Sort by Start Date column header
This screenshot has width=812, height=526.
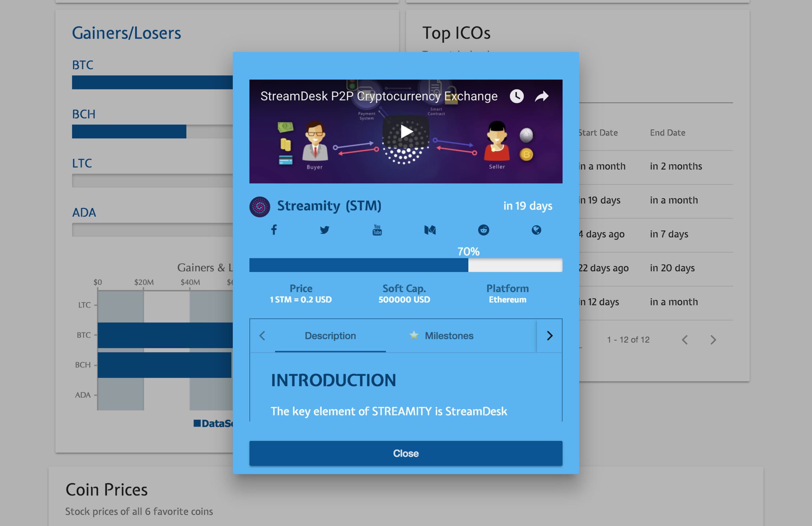598,133
